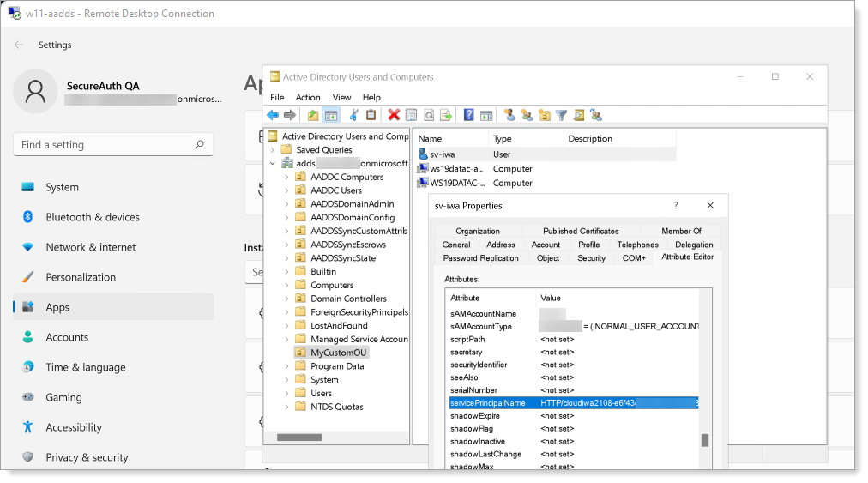868x483 pixels.
Task: Click the attributes list vertical scrollbar thumb
Action: [705, 440]
